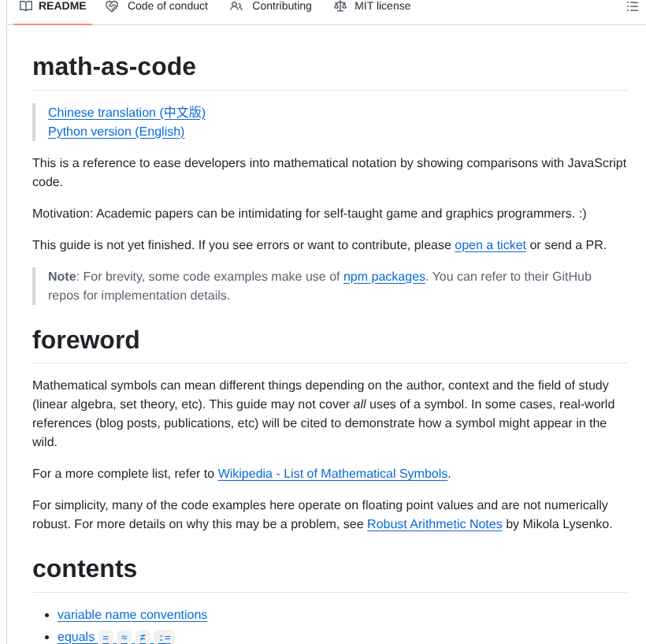Click the heart icon beside Code of conduct
646x644 pixels.
point(111,6)
